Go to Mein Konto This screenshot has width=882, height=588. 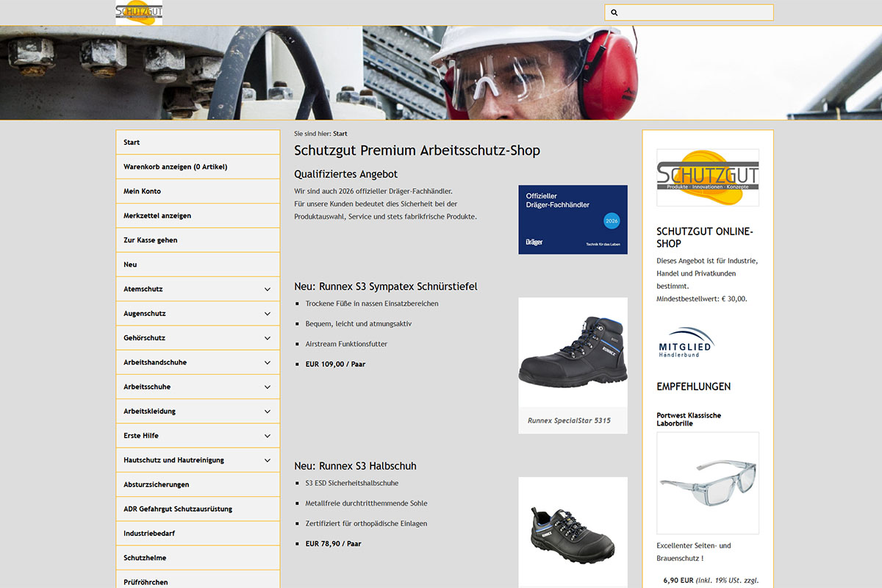198,191
